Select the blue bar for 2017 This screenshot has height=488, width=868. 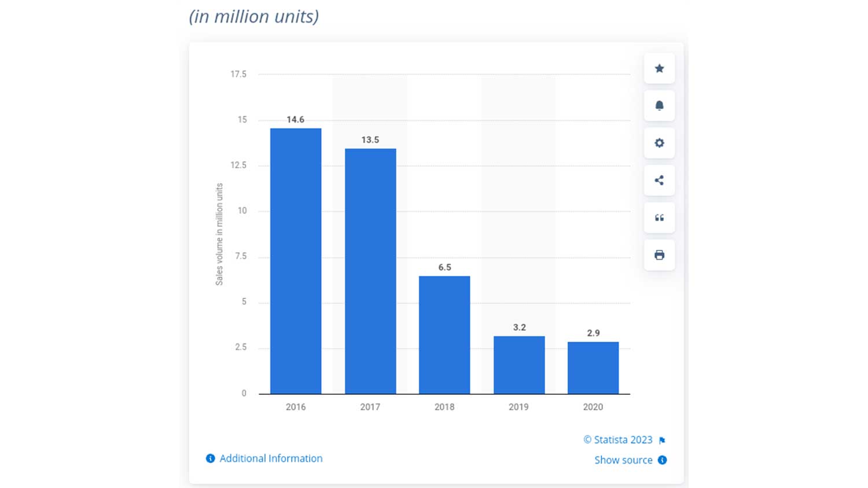point(370,272)
